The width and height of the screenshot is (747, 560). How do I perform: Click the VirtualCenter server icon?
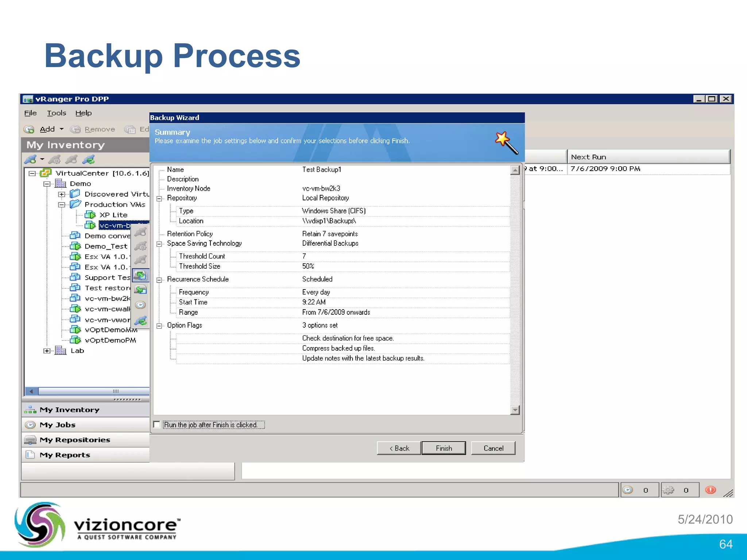point(45,173)
